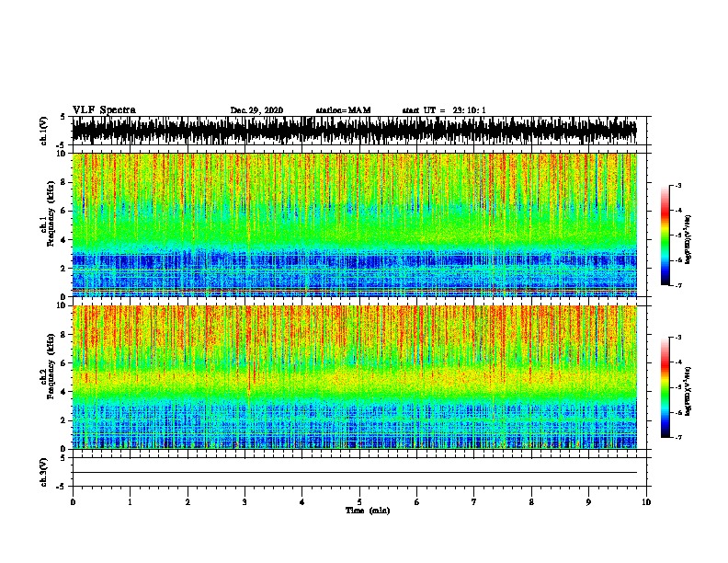Click time-axis tick label "9"
Image resolution: width=728 pixels, height=563 pixels.
point(588,502)
